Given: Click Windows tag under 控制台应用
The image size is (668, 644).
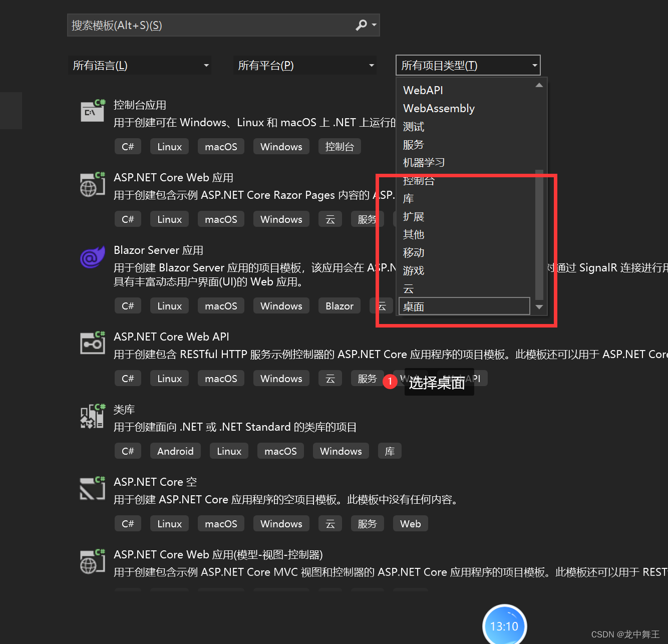Looking at the screenshot, I should 281,147.
